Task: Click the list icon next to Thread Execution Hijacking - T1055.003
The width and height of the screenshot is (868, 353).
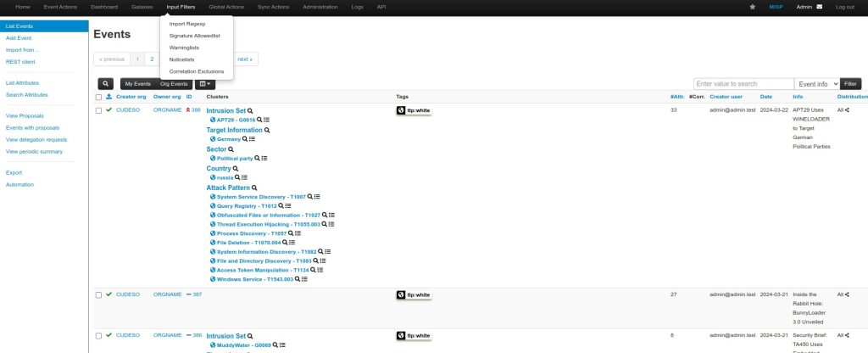Action: (331, 224)
